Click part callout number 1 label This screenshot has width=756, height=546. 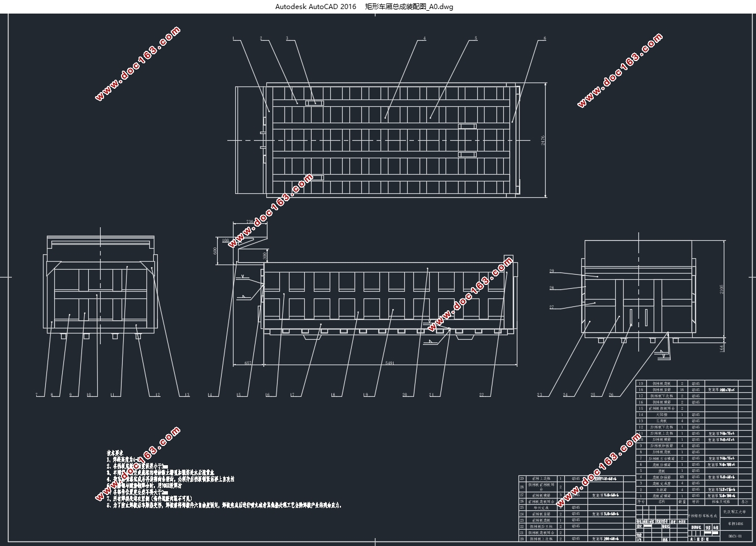[234, 38]
